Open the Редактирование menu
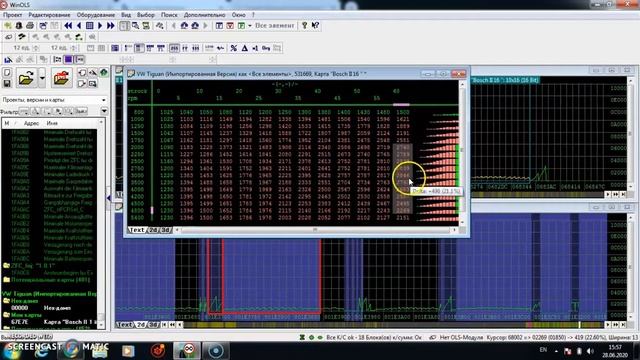Screen dimensions: 640x360 (x=49, y=15)
